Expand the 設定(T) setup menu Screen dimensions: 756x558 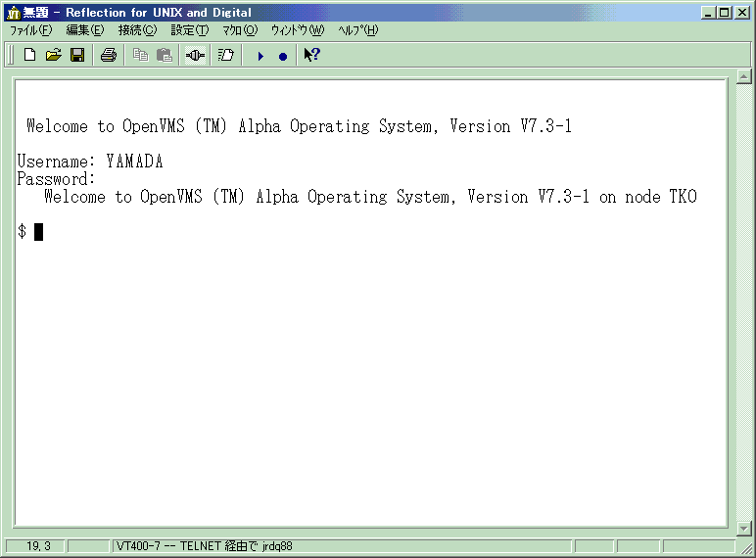click(x=190, y=30)
